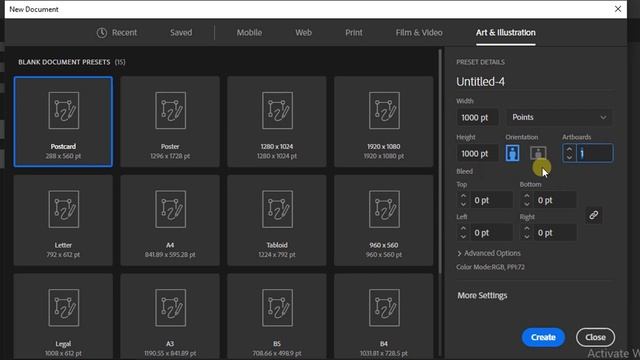Image resolution: width=640 pixels, height=360 pixels.
Task: Click the Artboards number field
Action: click(594, 153)
